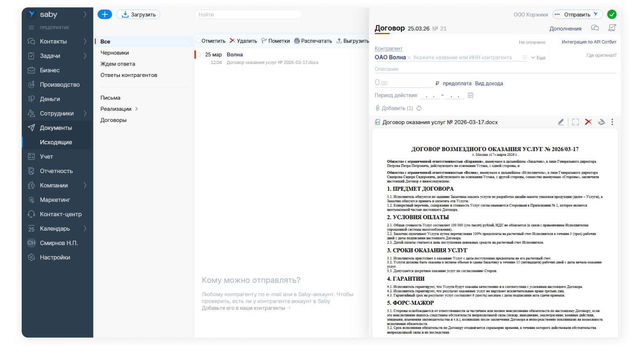
Task: Open the discussion chat bubbles icon
Action: pyautogui.click(x=595, y=28)
